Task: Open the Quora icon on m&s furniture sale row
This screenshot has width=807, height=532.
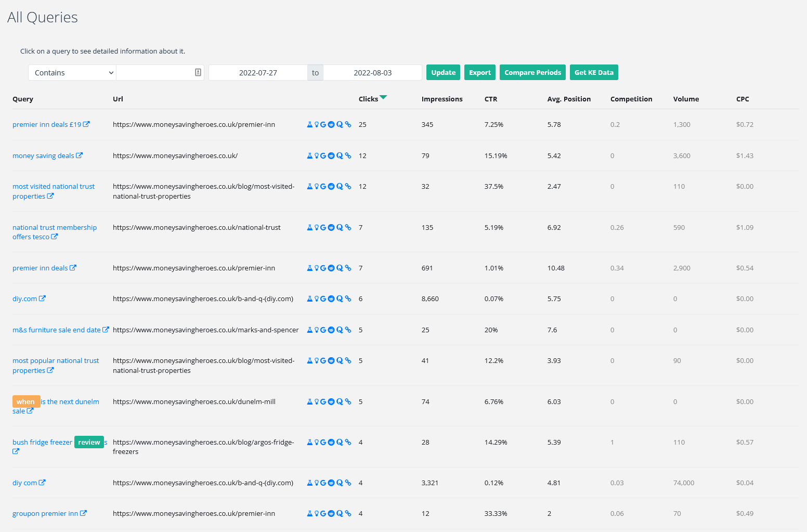Action: 340,330
